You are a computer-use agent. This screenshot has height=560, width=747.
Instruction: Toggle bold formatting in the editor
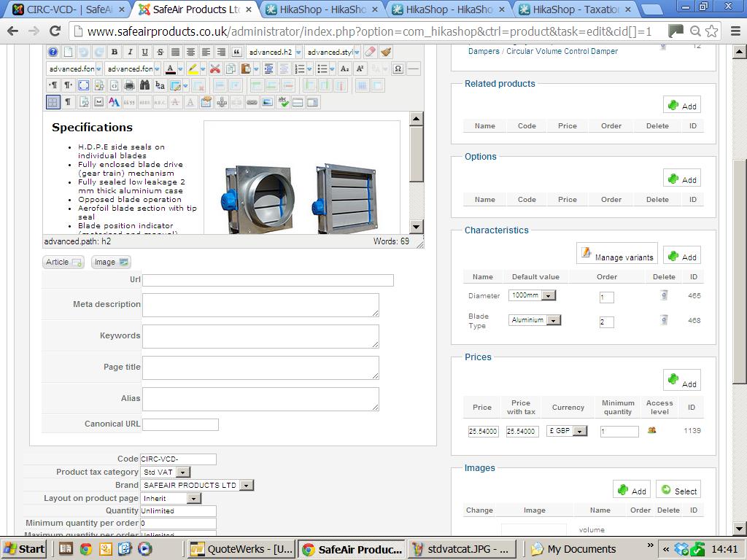tap(115, 52)
